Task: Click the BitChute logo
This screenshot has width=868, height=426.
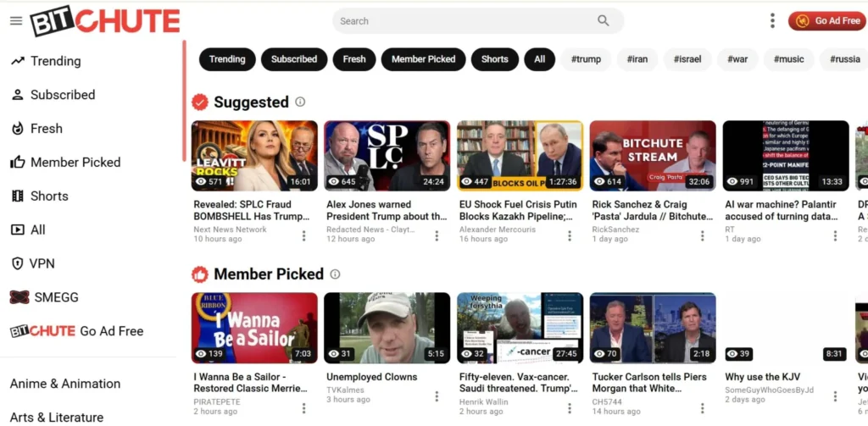Action: coord(105,21)
